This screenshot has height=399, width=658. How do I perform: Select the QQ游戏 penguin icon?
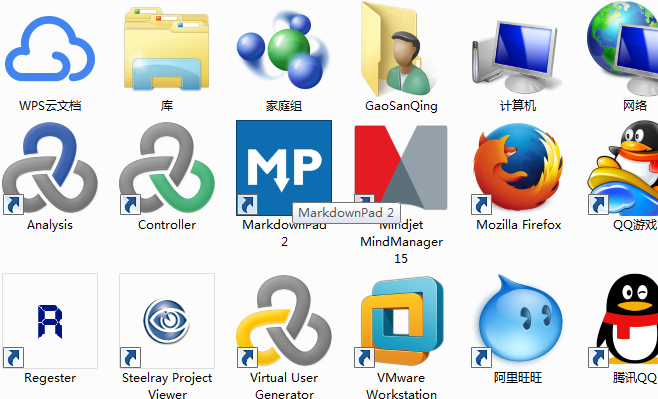[x=623, y=168]
